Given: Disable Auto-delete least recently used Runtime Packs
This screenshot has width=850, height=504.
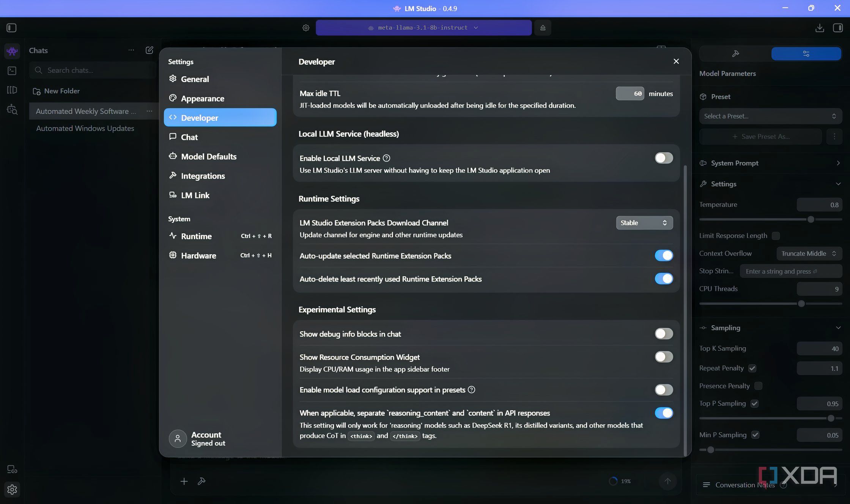Looking at the screenshot, I should pyautogui.click(x=664, y=279).
